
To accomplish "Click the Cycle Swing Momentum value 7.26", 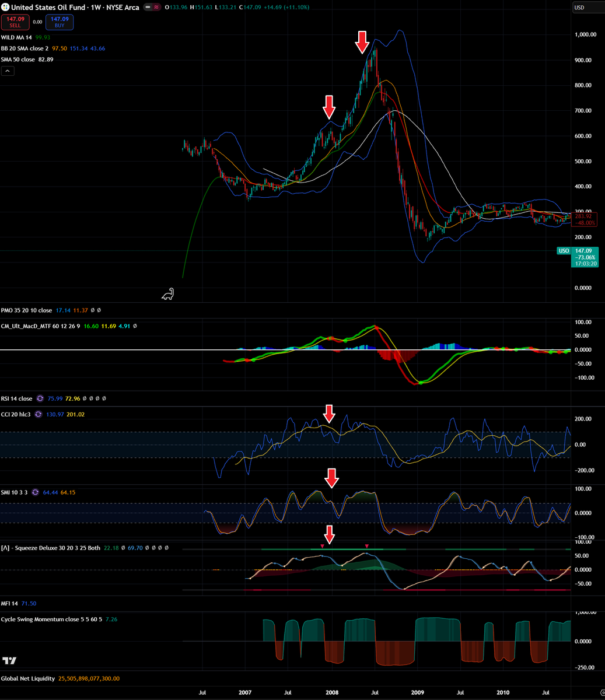I will point(111,619).
